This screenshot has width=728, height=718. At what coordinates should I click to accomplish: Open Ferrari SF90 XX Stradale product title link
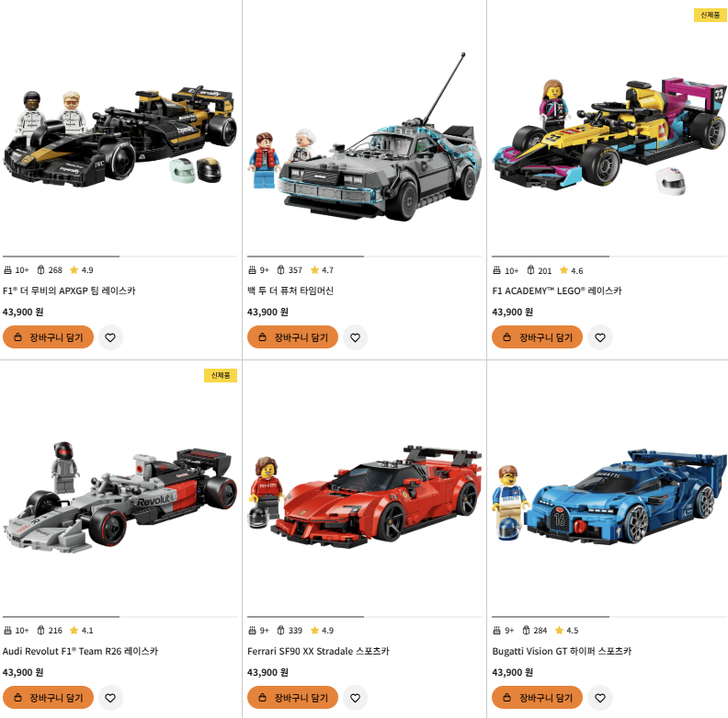pos(318,651)
